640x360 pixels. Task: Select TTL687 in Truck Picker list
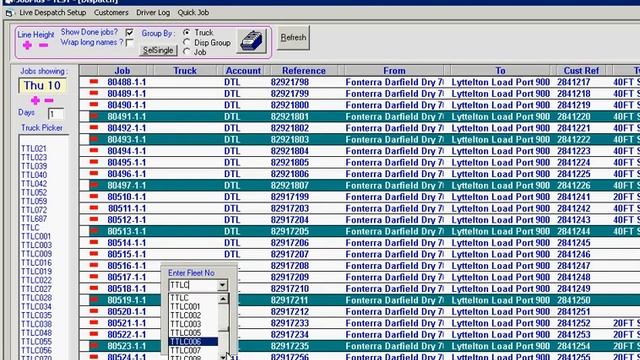click(34, 219)
